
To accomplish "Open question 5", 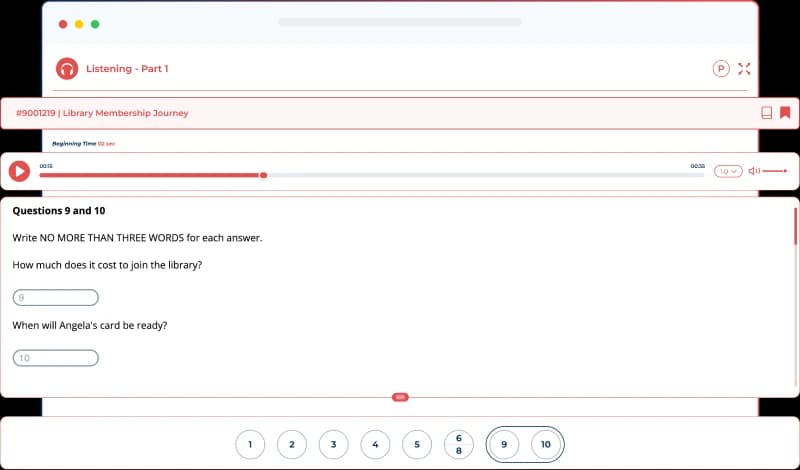I will click(417, 445).
